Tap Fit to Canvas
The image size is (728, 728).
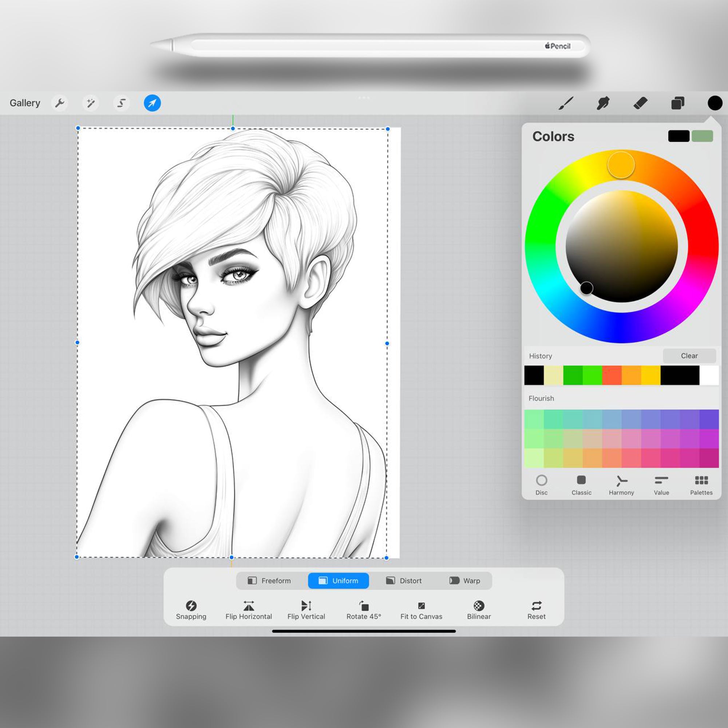click(421, 609)
